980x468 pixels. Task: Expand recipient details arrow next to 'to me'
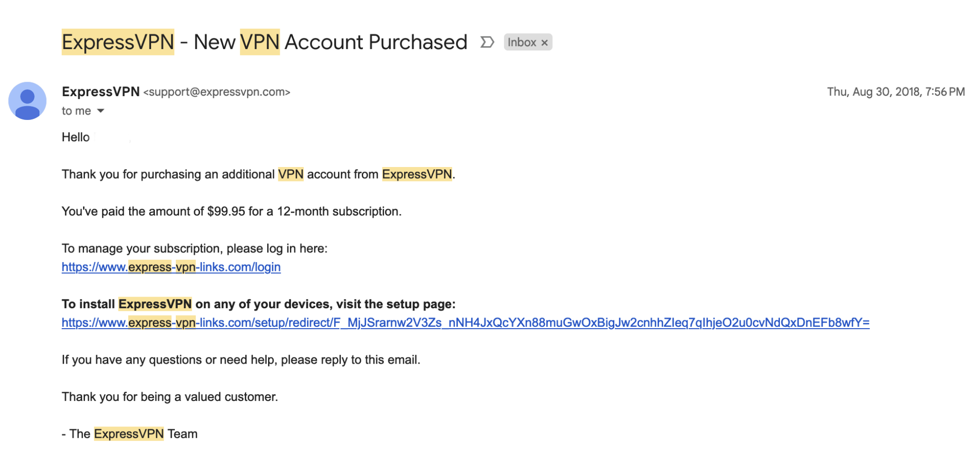[x=101, y=111]
